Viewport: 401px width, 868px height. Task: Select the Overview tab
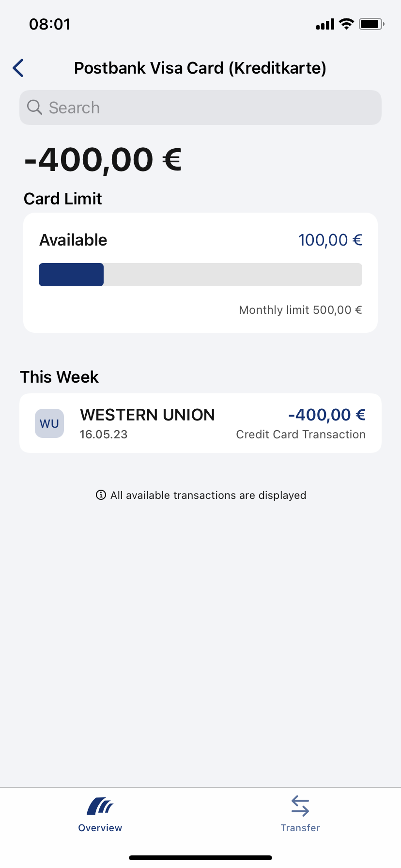[x=100, y=814]
